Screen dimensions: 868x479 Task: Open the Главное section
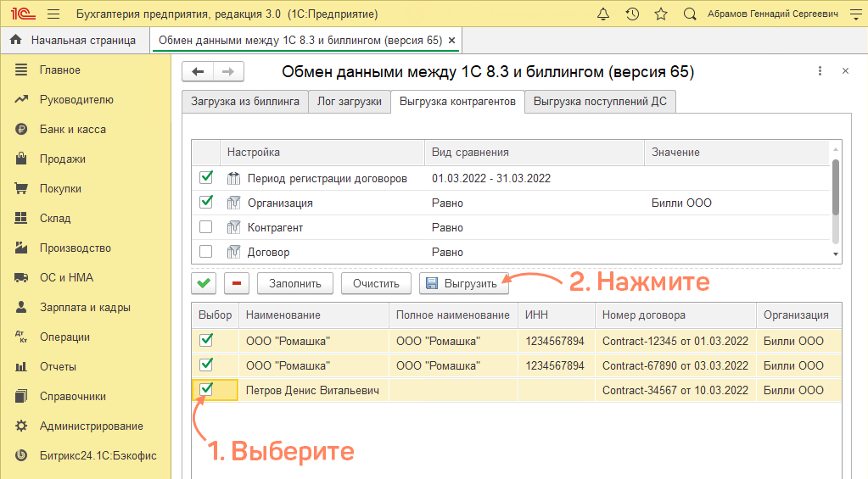(59, 70)
